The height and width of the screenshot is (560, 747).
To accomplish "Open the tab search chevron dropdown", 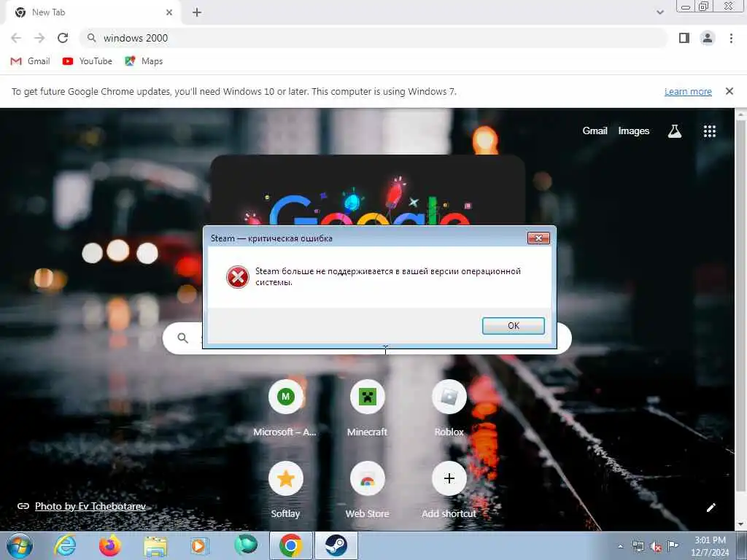I will pyautogui.click(x=659, y=12).
